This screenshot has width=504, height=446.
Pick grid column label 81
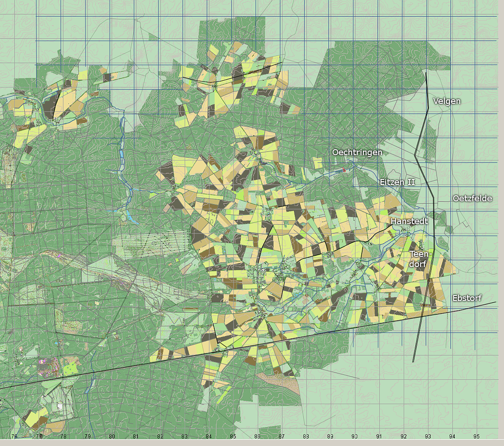click(136, 437)
